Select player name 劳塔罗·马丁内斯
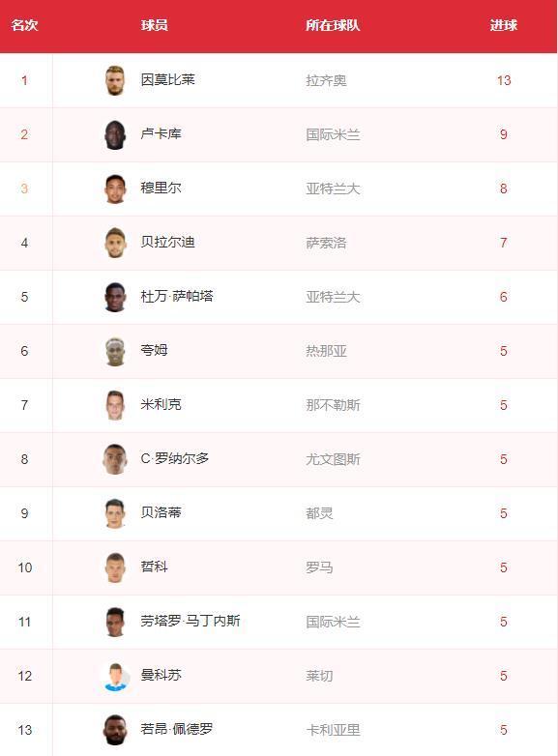 (191, 621)
